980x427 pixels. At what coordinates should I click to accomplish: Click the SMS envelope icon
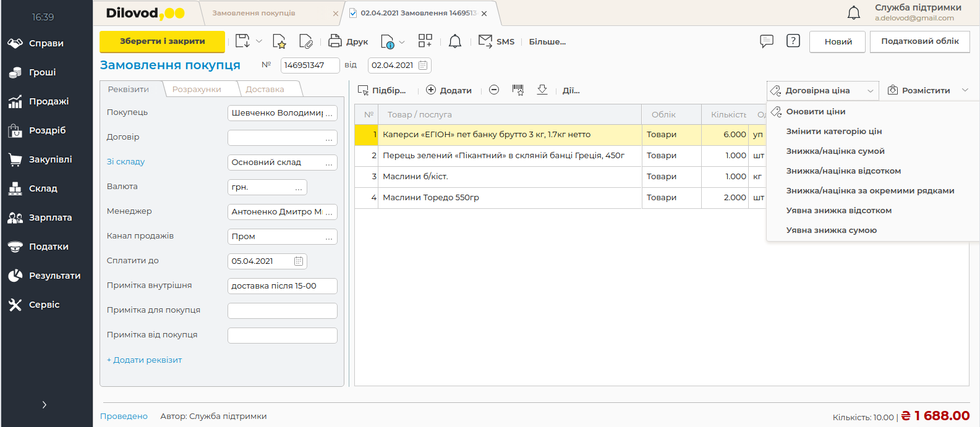point(485,41)
